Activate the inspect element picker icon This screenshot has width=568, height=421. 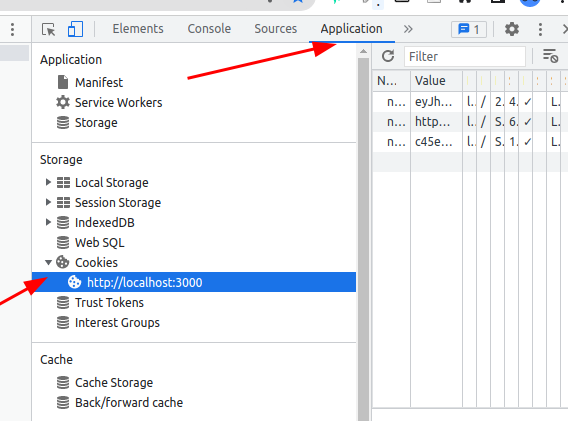(49, 29)
